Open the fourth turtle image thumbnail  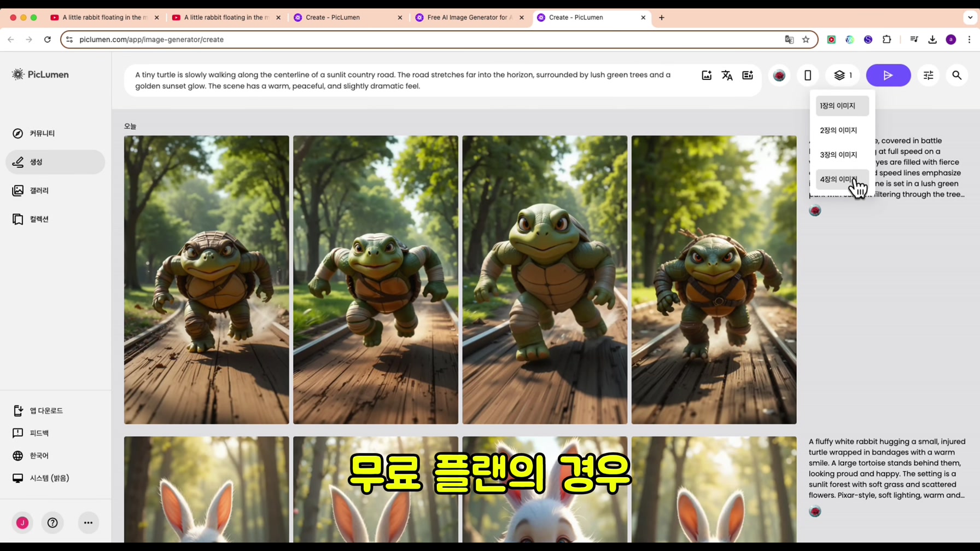[714, 280]
